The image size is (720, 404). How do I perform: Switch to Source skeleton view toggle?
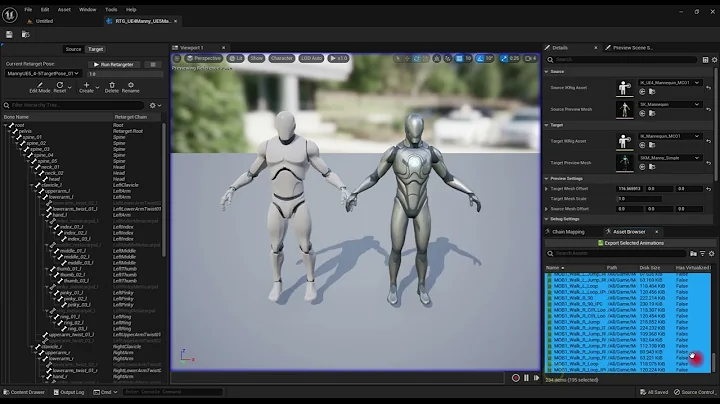pos(73,49)
